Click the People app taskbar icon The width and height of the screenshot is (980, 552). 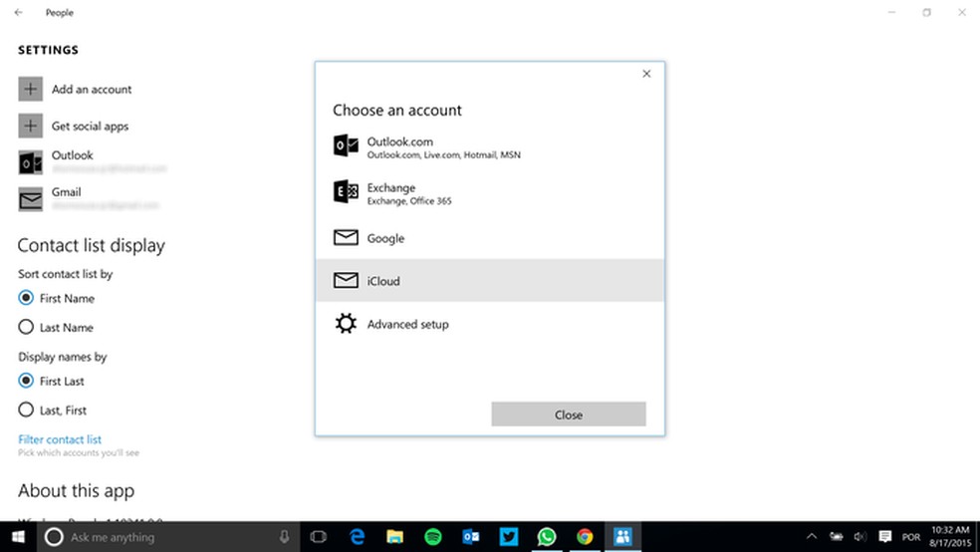pyautogui.click(x=622, y=537)
